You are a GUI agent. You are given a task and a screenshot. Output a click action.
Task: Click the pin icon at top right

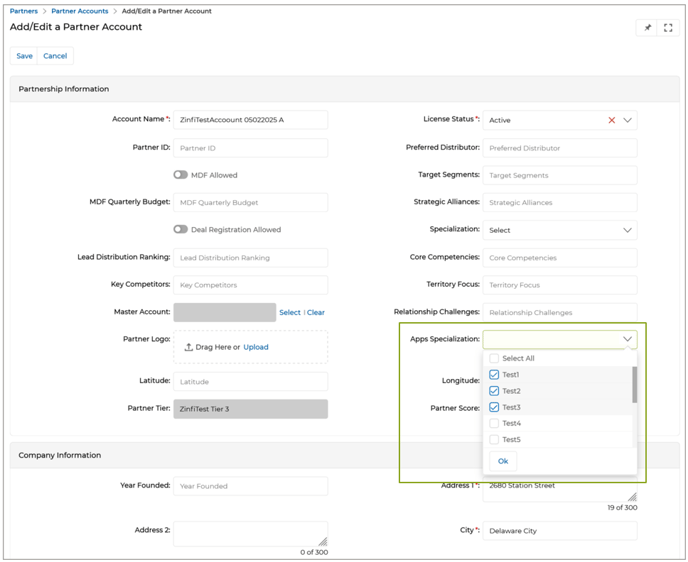coord(647,28)
